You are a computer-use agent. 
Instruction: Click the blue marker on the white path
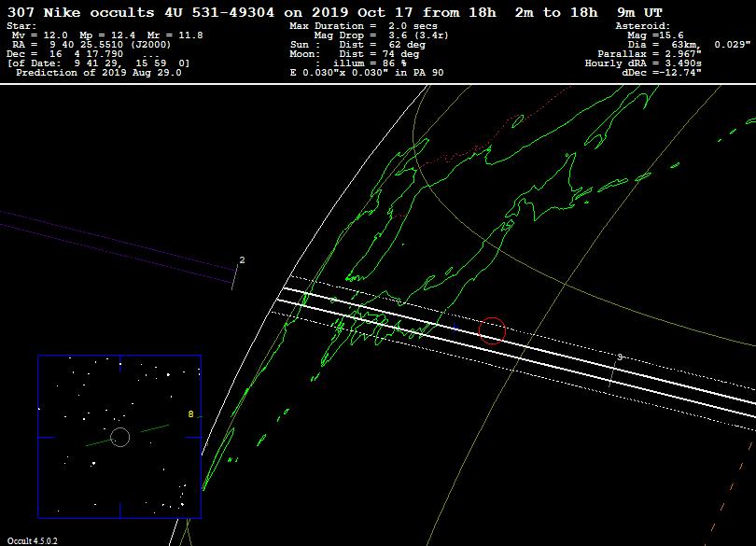pos(455,329)
